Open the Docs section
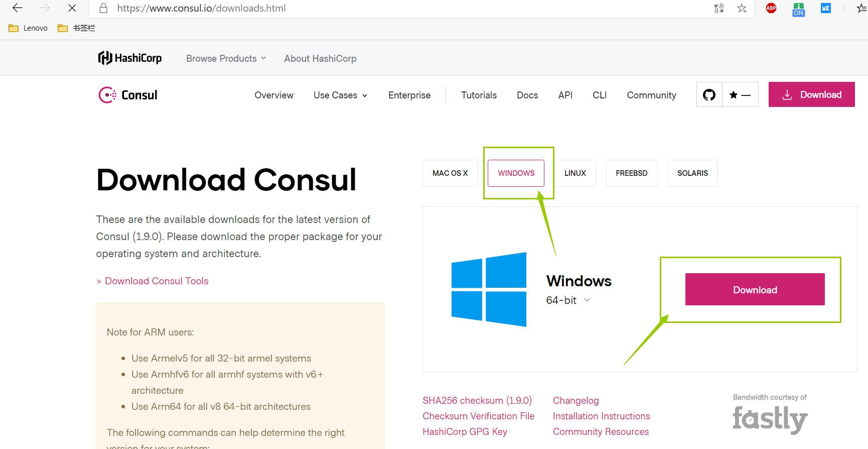868x449 pixels. pyautogui.click(x=527, y=95)
